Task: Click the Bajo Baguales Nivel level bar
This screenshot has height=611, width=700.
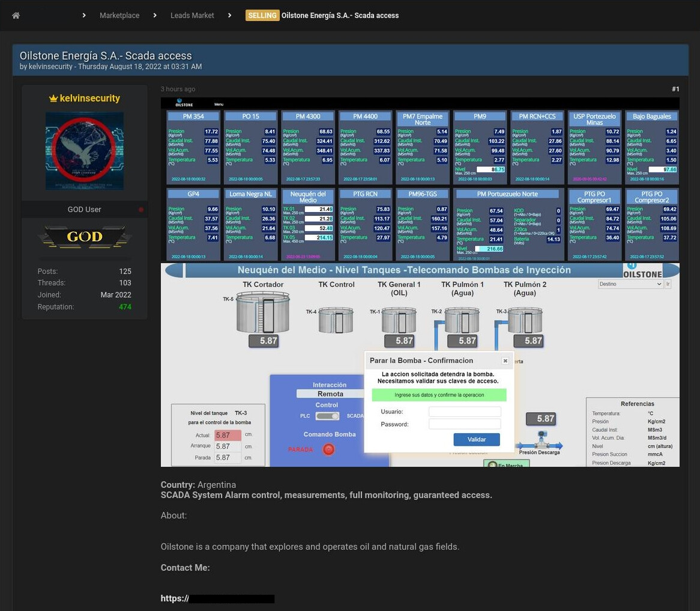Action: (x=663, y=169)
